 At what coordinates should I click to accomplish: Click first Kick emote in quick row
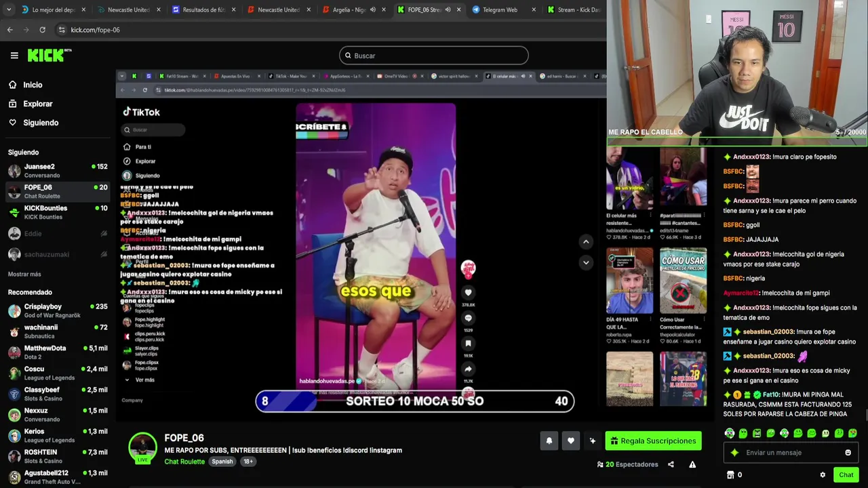coord(730,433)
